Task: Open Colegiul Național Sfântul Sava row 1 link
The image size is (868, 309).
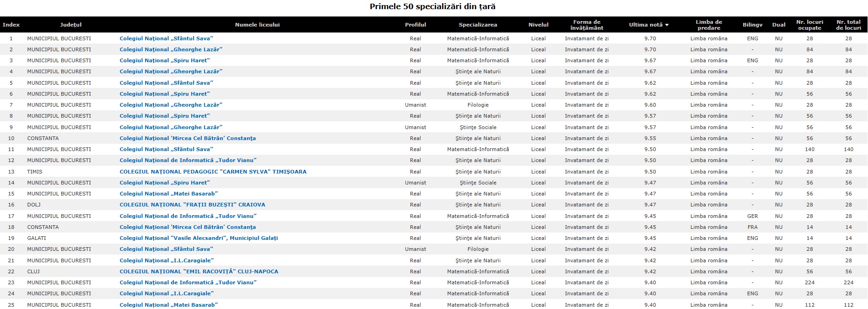Action: point(167,38)
